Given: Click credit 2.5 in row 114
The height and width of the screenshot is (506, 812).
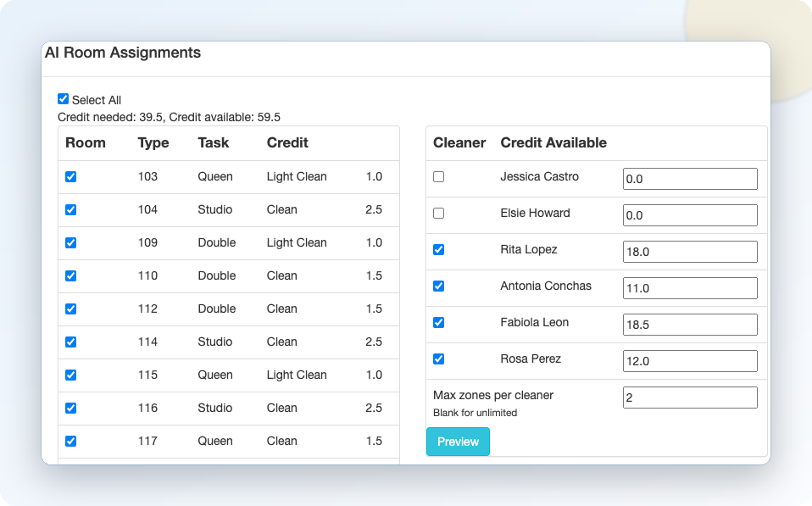Looking at the screenshot, I should coord(374,342).
